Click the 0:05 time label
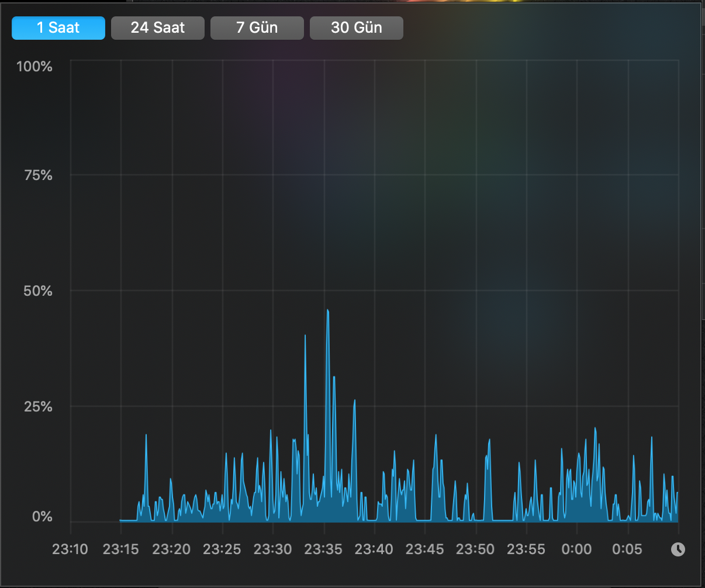The height and width of the screenshot is (588, 705). tap(628, 549)
